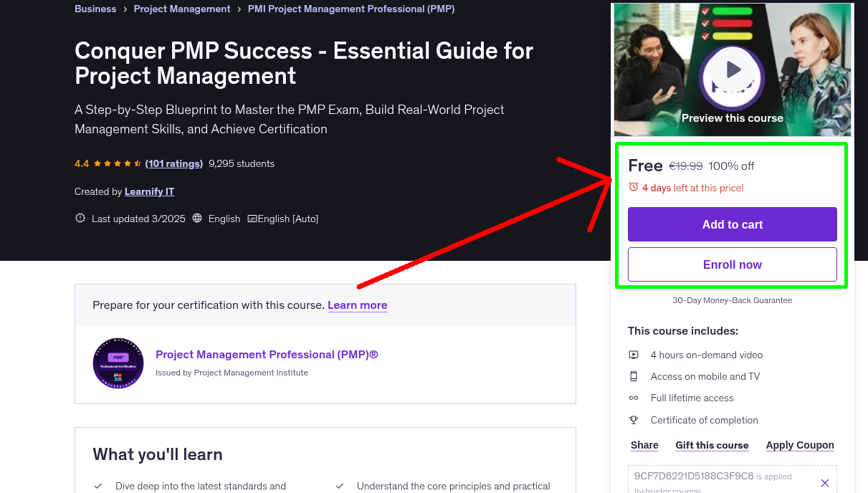Remove the applied coupon with X icon
This screenshot has height=493, width=868.
tap(824, 483)
